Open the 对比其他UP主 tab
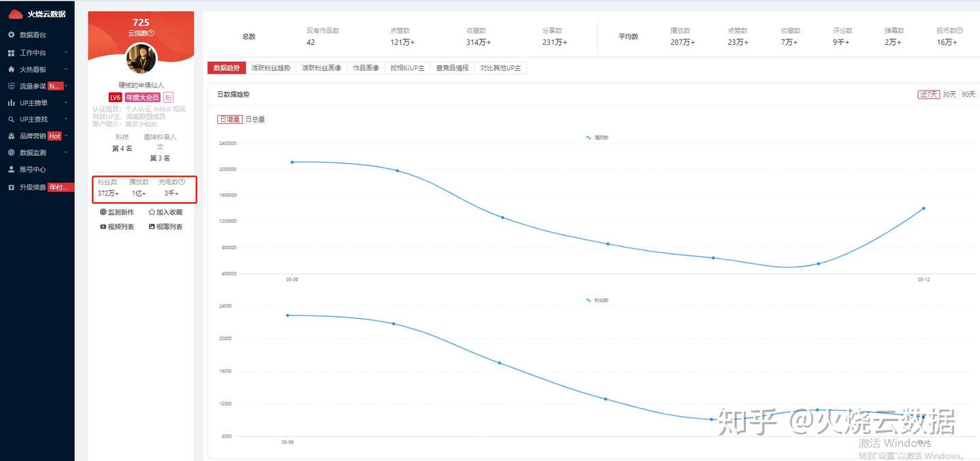The width and height of the screenshot is (980, 461). click(501, 68)
